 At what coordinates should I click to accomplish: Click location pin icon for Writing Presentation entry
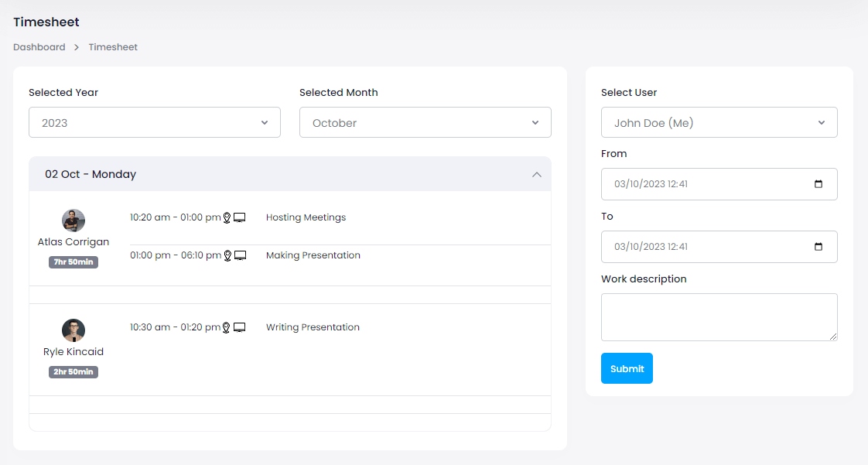click(x=227, y=328)
